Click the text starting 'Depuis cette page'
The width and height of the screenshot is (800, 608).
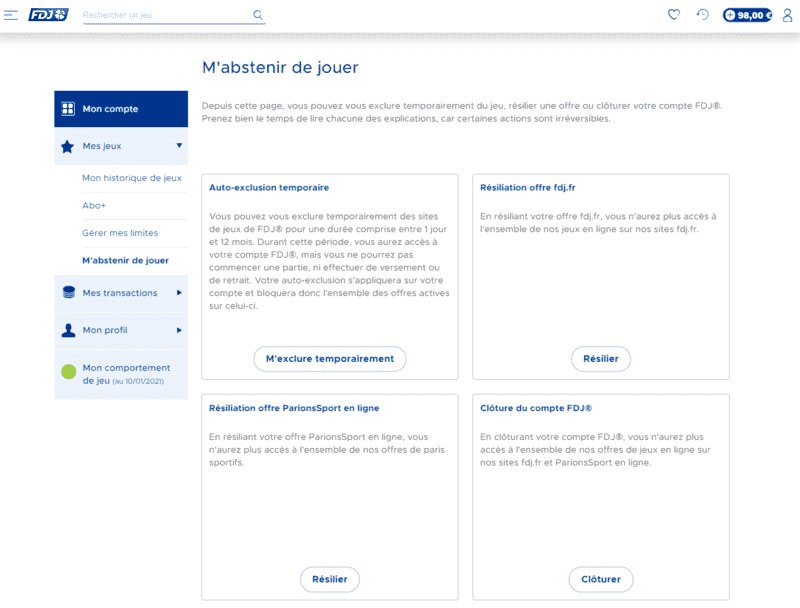point(462,112)
